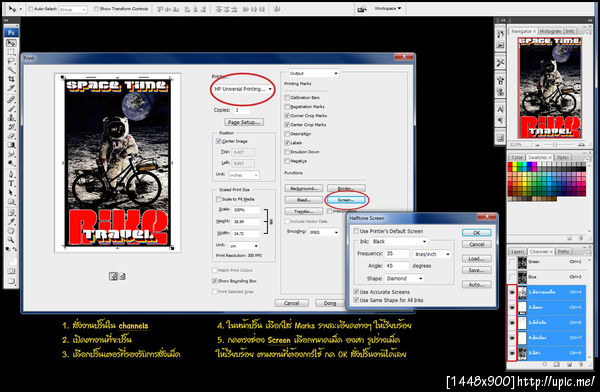Select the Eyedropper tool
This screenshot has width=600, height=392.
tap(11, 222)
